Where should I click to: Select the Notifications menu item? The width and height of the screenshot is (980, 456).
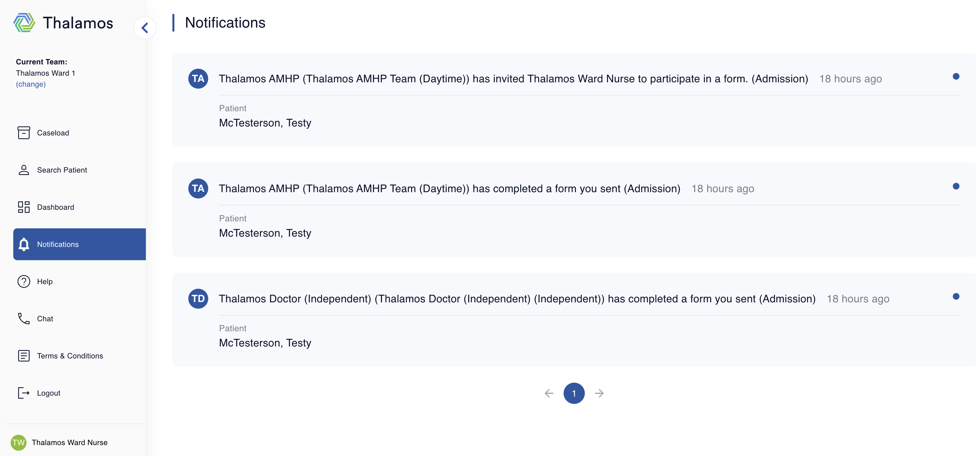point(80,244)
